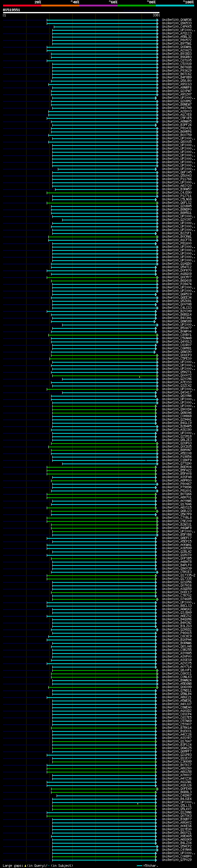
Task: Select hit UniRef100_B8NEW7
Action: 176,104
